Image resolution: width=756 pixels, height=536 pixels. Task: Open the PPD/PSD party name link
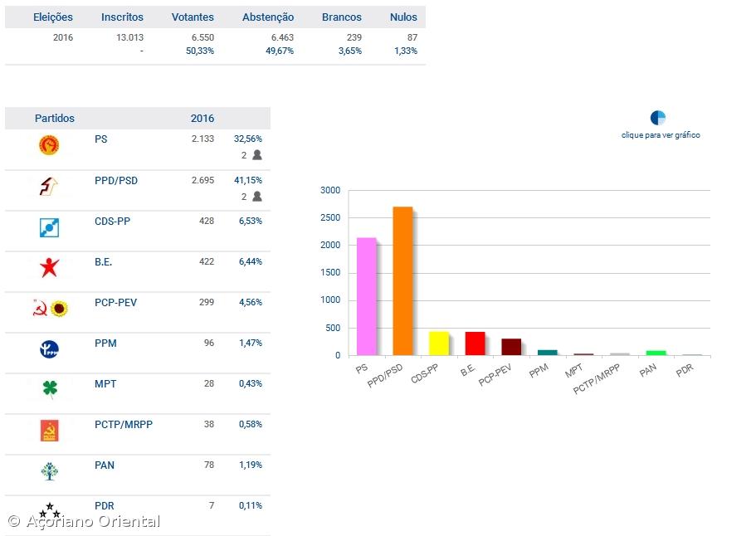click(x=115, y=180)
